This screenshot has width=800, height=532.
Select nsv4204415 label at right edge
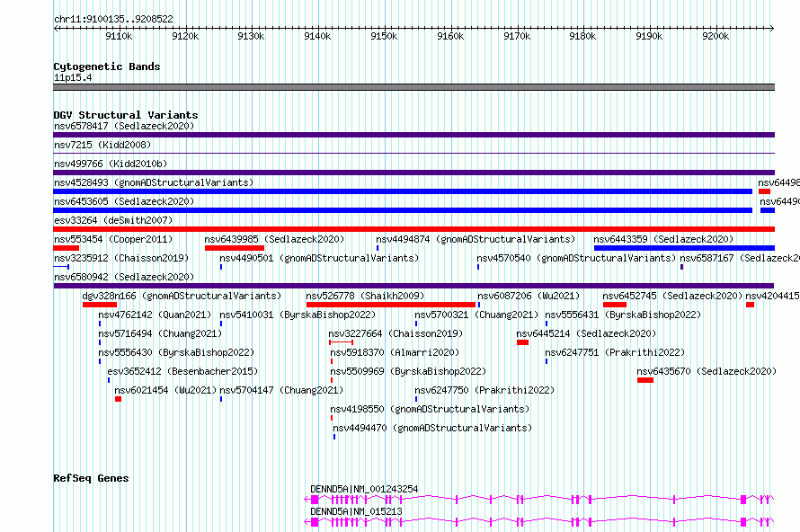point(772,296)
